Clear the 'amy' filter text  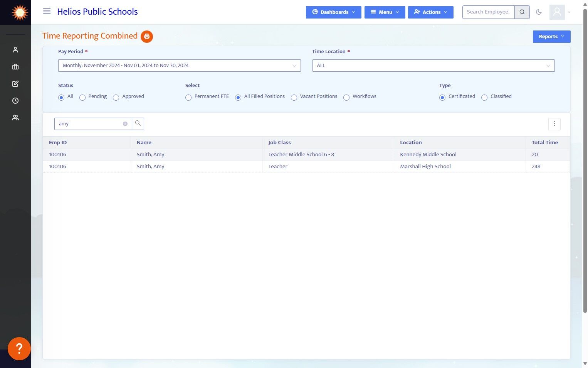coord(125,124)
